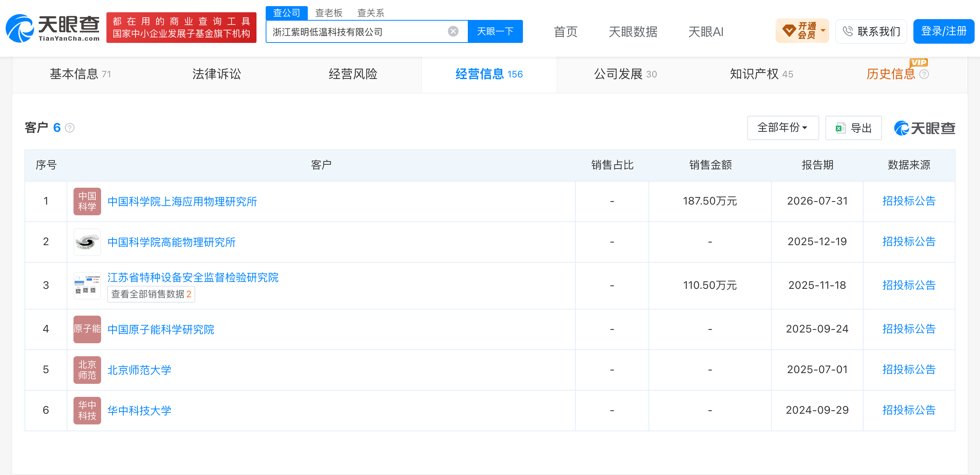Click the 中国科学 customer logo badge
The image size is (980, 475).
[x=87, y=201]
